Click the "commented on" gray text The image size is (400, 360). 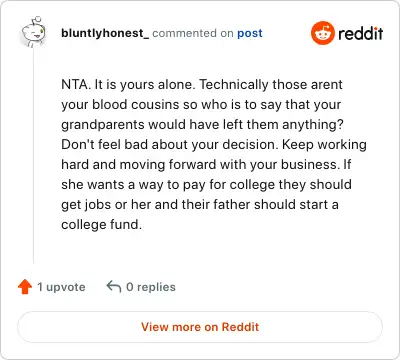193,33
